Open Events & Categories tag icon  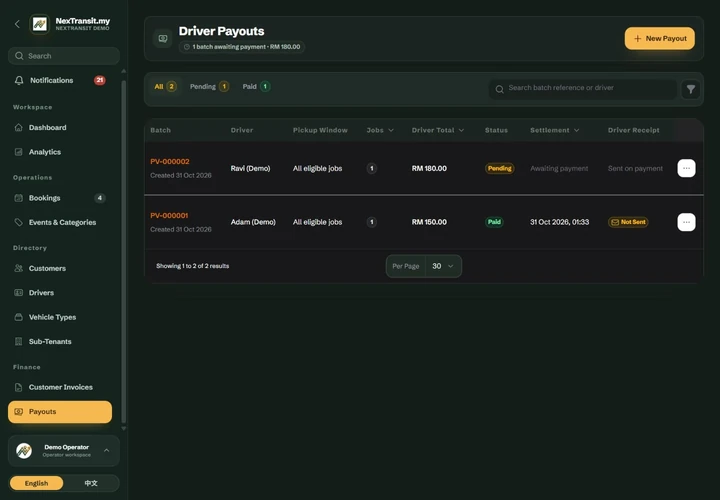click(18, 222)
